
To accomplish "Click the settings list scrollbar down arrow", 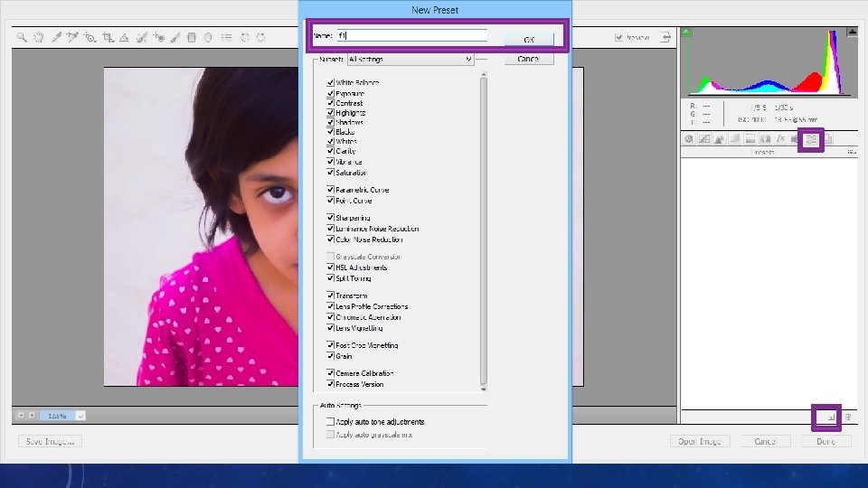I will pyautogui.click(x=483, y=389).
